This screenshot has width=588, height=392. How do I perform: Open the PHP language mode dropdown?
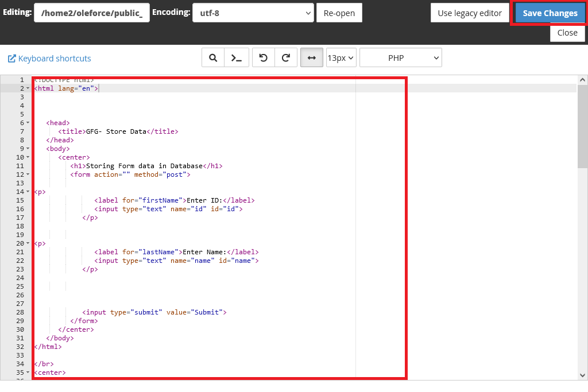(x=400, y=58)
